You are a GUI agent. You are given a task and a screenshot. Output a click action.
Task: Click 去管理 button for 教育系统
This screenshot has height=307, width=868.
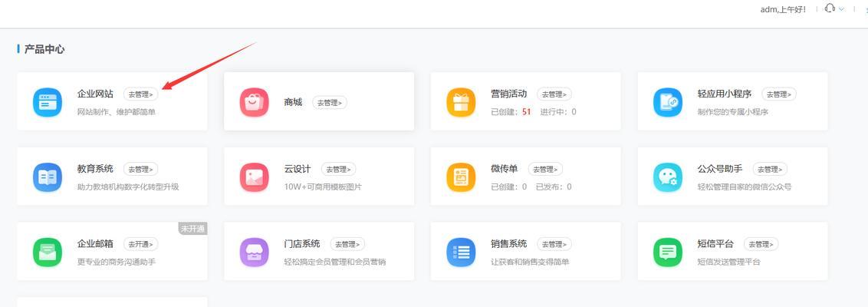click(140, 169)
